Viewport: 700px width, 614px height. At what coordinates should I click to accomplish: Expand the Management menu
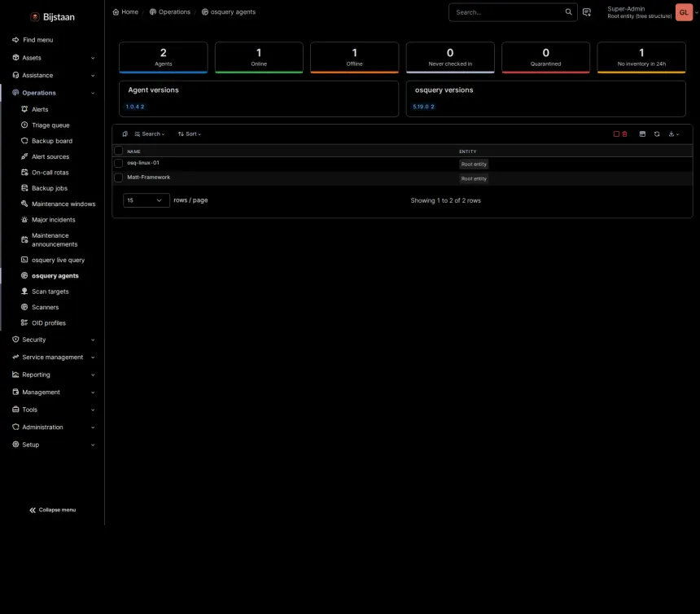[x=53, y=392]
